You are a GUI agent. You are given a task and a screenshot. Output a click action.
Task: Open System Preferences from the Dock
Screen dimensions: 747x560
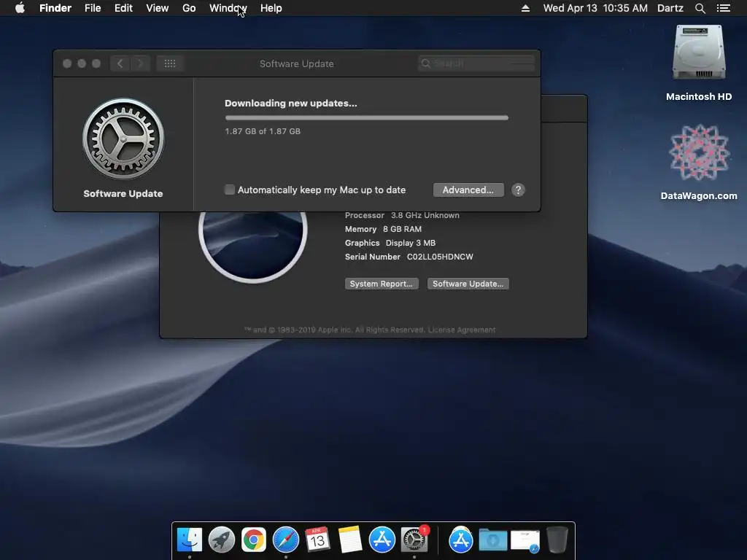point(414,540)
